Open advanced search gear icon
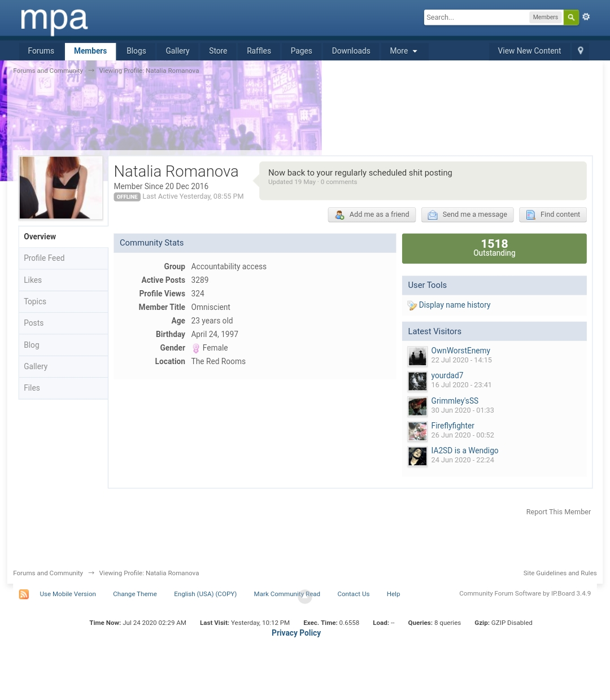Image resolution: width=610 pixels, height=700 pixels. tap(586, 17)
